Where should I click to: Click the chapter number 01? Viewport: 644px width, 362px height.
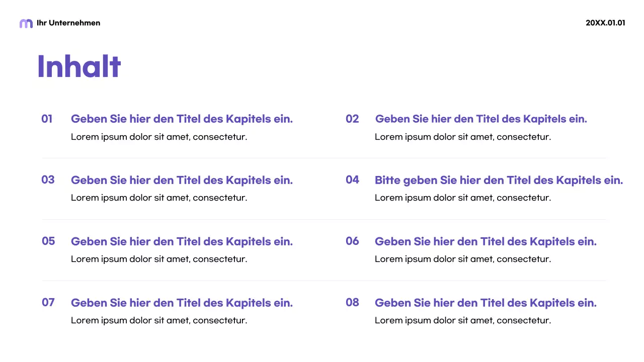[x=47, y=119]
